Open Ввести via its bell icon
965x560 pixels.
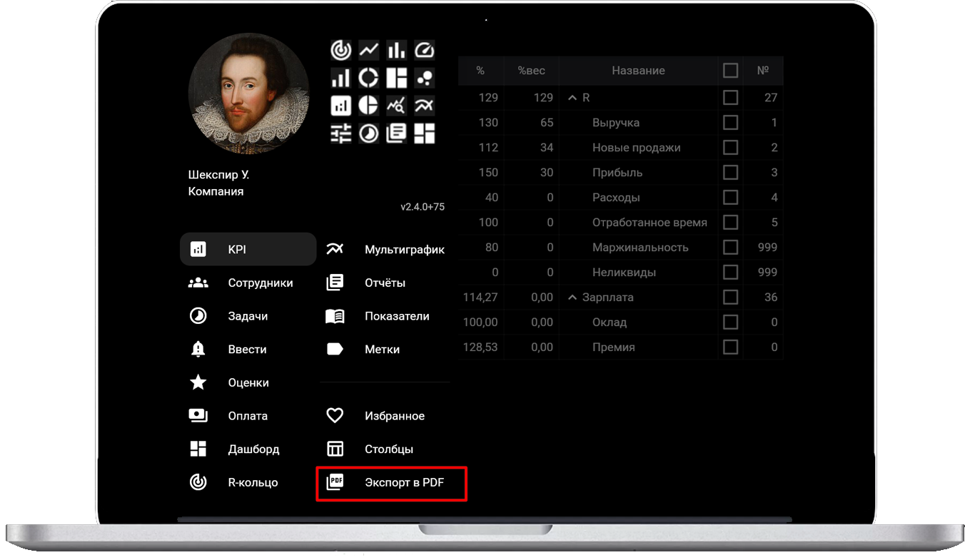[x=198, y=350]
